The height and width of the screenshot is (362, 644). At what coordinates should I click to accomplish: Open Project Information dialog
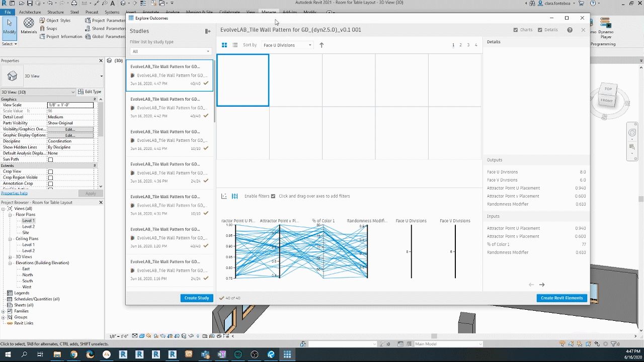(60, 37)
